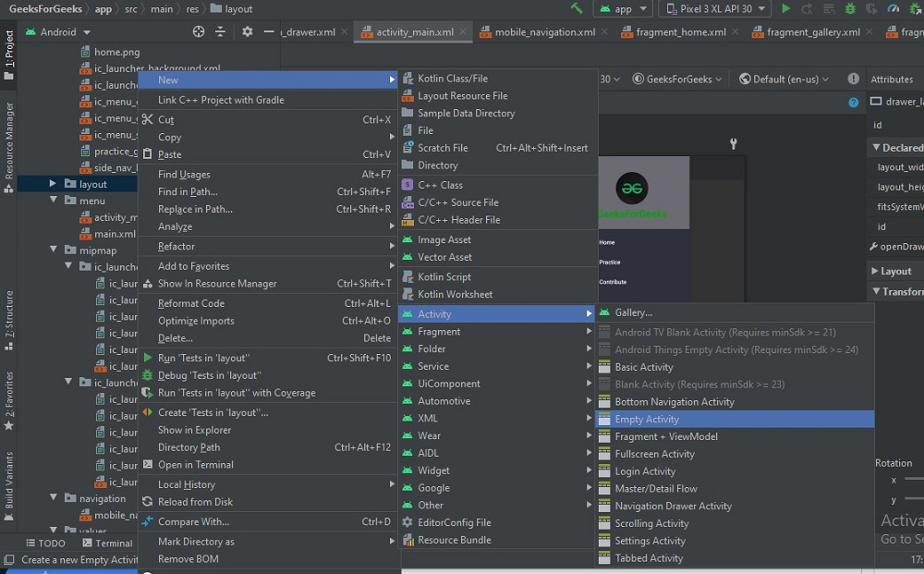Select Vector Asset option
The image size is (924, 574).
click(x=498, y=257)
